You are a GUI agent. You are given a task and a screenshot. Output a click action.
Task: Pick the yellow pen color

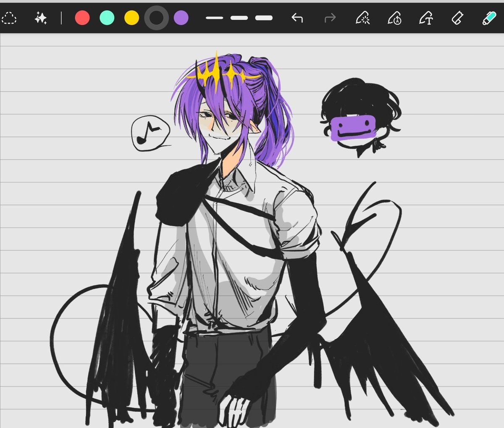click(x=132, y=18)
